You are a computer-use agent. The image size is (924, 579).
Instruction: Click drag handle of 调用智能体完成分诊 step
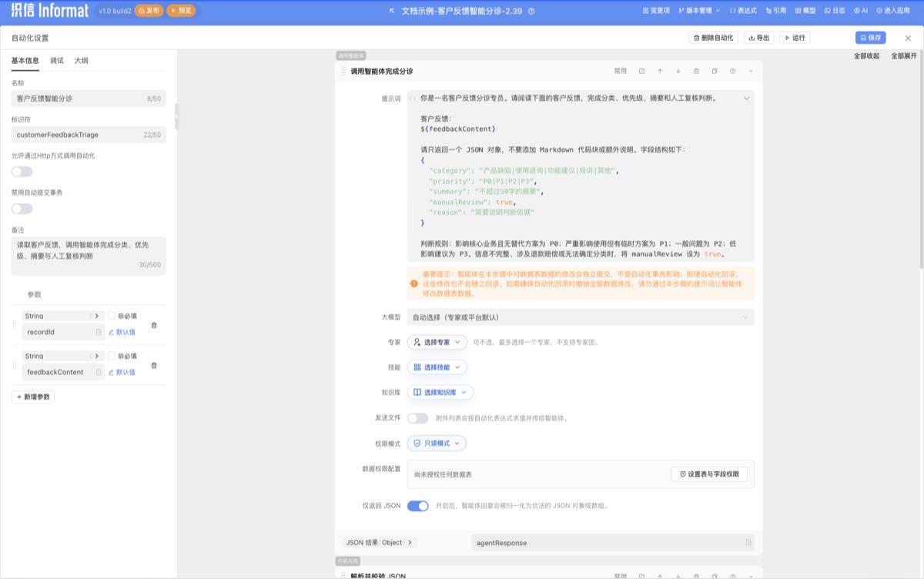click(343, 71)
